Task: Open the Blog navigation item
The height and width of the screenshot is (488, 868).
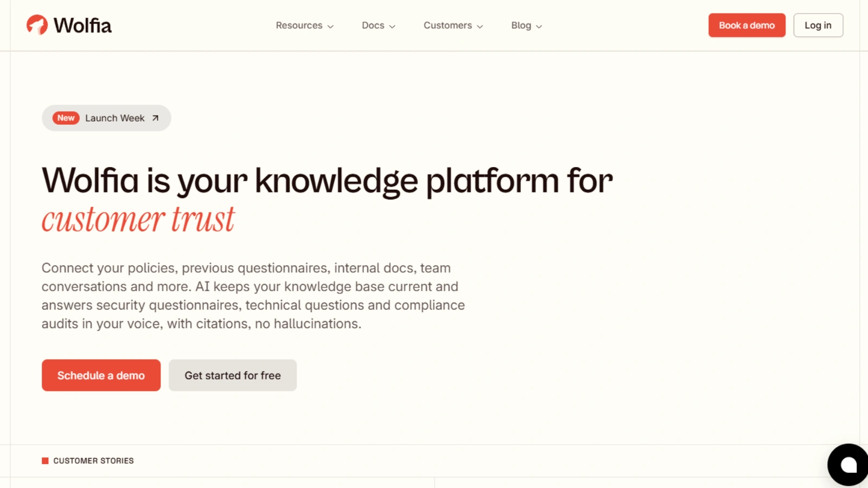Action: 526,25
